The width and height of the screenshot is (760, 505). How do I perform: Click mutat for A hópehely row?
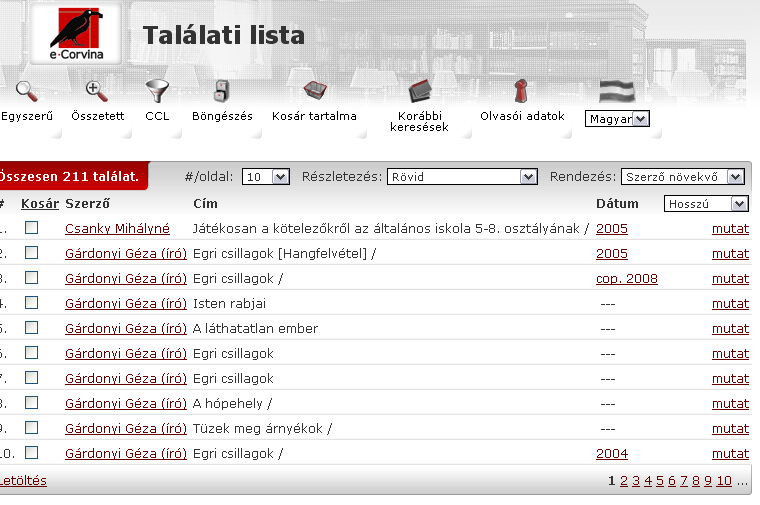click(x=730, y=404)
